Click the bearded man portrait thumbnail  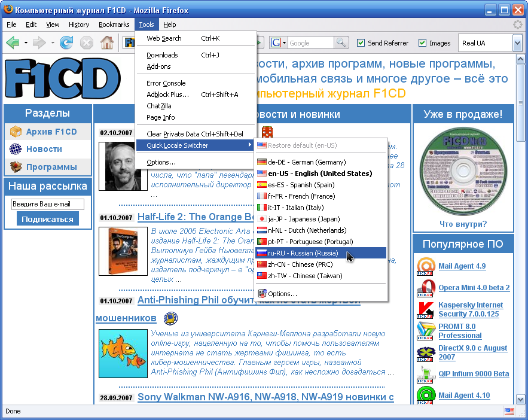(123, 166)
